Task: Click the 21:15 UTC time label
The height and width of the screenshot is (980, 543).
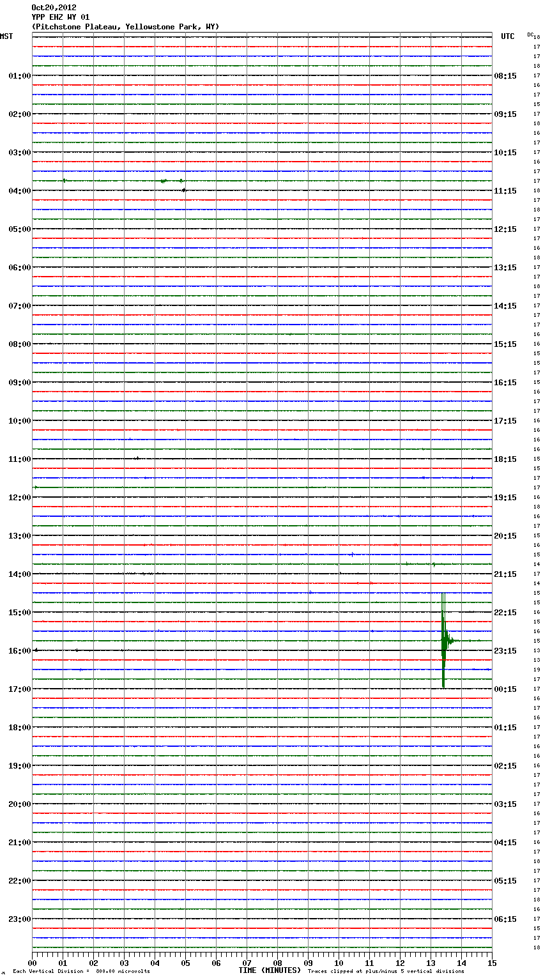Action: (x=505, y=574)
